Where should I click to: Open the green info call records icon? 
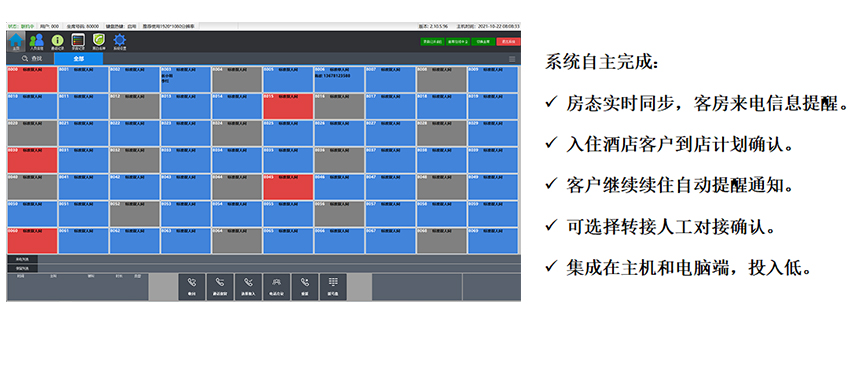click(x=57, y=41)
